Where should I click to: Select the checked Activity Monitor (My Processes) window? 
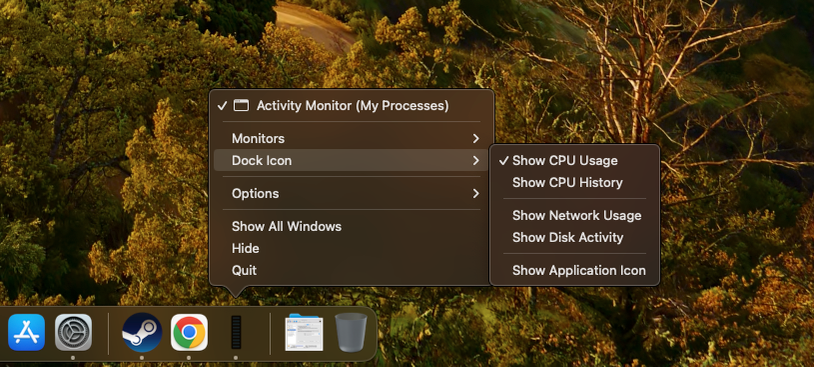pyautogui.click(x=351, y=106)
